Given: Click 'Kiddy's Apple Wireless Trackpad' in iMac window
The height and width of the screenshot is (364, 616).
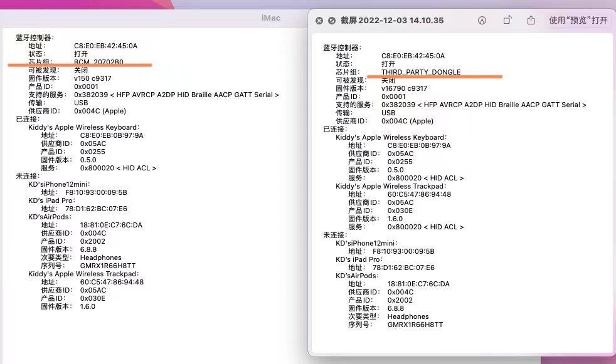Looking at the screenshot, I should [83, 274].
